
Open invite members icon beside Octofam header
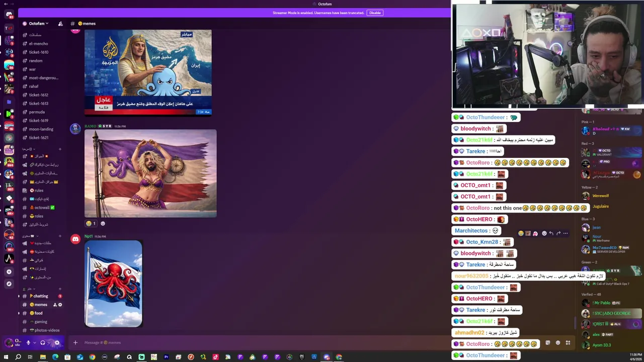(x=60, y=24)
